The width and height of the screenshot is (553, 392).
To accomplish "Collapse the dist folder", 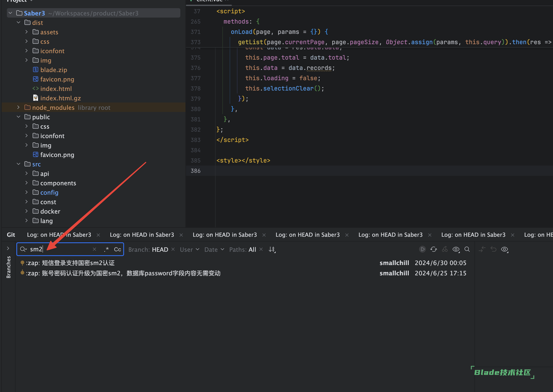I will click(18, 22).
